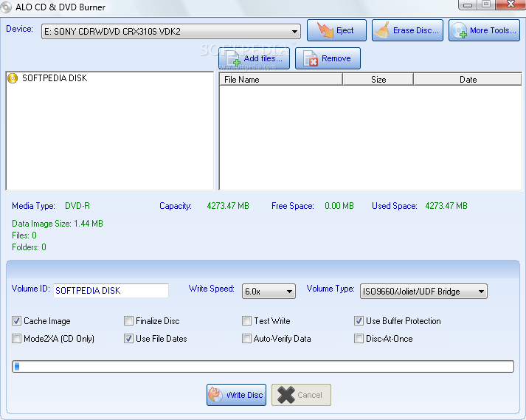The height and width of the screenshot is (420, 526).
Task: Click the burn progress bar
Action: [263, 367]
